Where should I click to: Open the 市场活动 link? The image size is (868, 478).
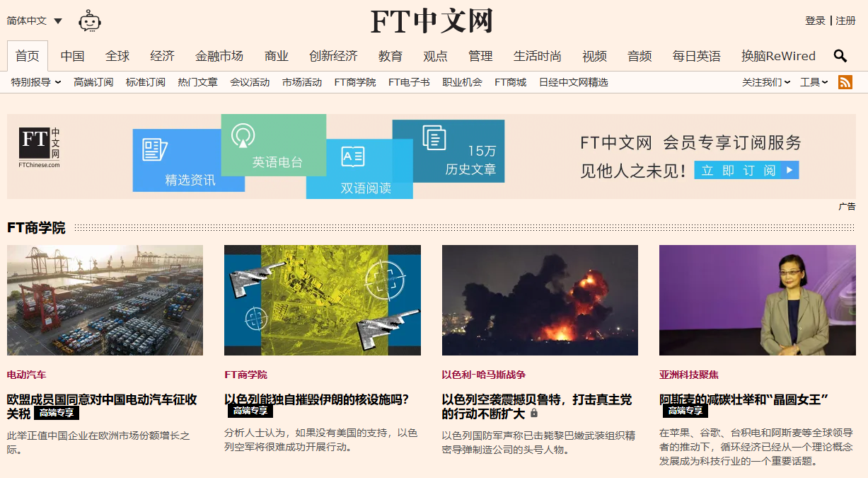coord(302,82)
